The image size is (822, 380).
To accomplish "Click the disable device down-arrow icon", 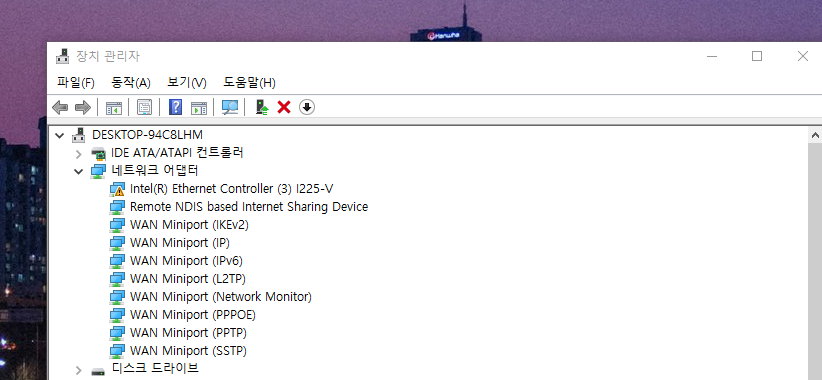I will click(307, 107).
